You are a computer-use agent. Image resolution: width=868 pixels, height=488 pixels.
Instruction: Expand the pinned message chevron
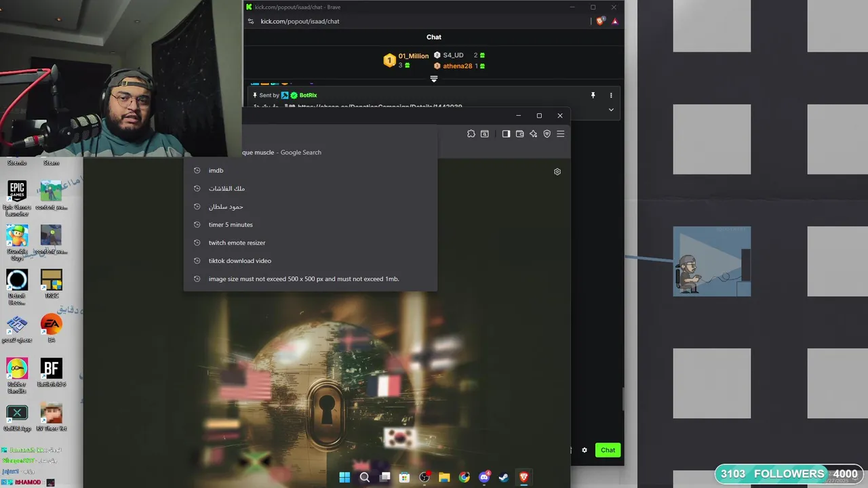coord(611,110)
